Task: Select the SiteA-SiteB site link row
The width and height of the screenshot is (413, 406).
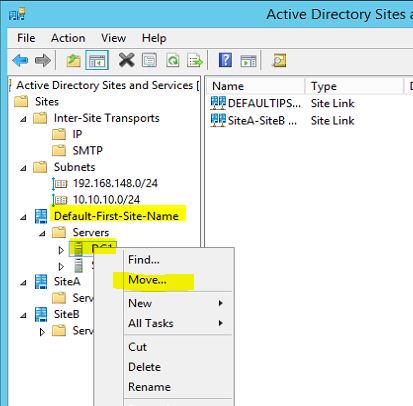Action: (x=282, y=120)
